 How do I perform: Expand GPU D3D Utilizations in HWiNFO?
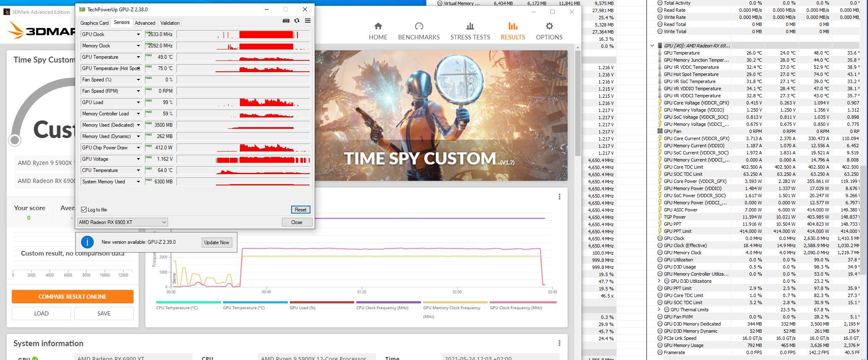pyautogui.click(x=659, y=281)
